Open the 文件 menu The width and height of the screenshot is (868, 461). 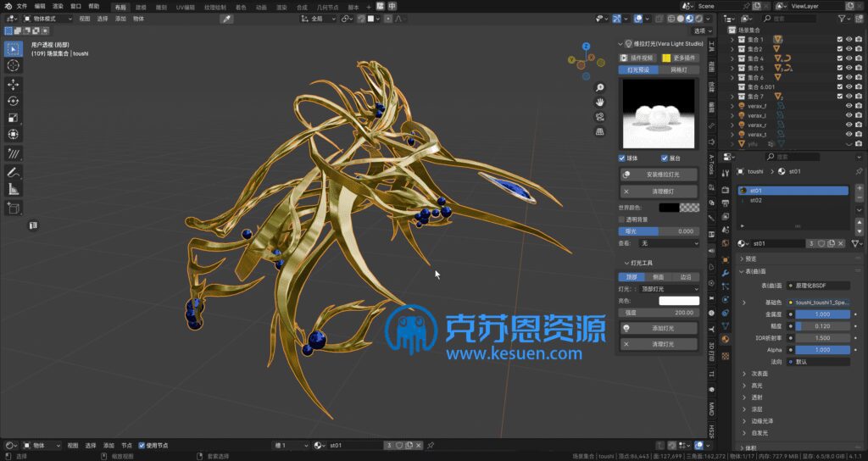(x=22, y=6)
